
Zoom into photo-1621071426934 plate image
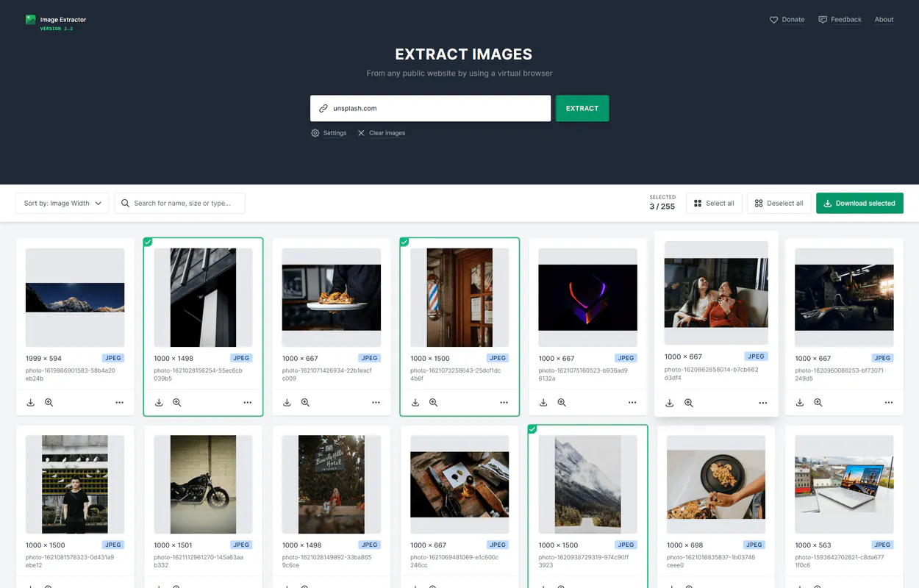click(x=305, y=403)
